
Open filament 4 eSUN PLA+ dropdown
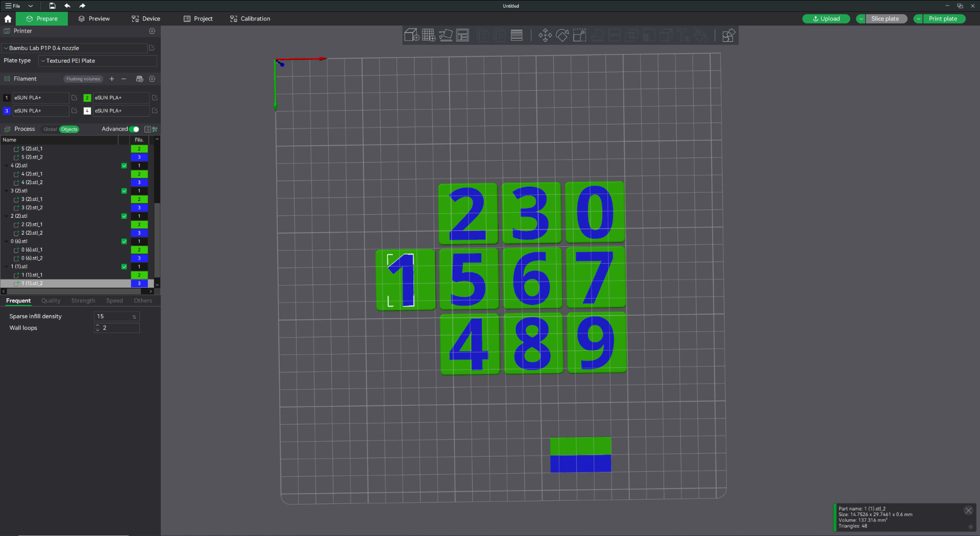coord(121,111)
